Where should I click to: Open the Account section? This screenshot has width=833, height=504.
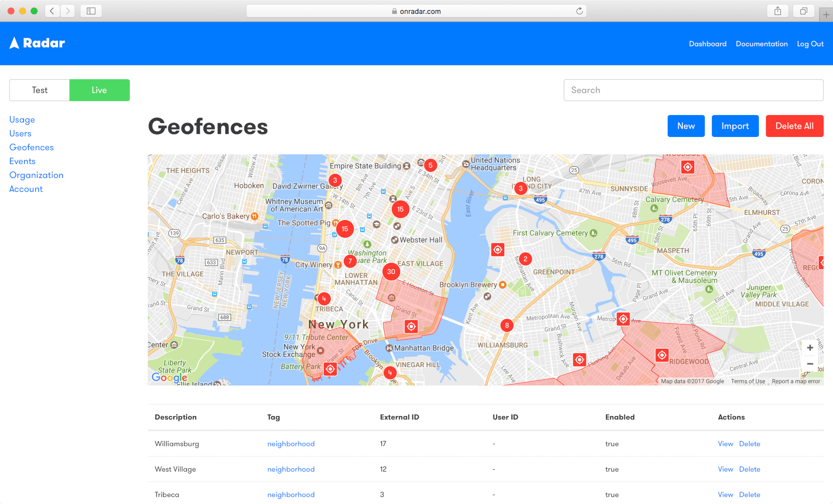click(26, 189)
